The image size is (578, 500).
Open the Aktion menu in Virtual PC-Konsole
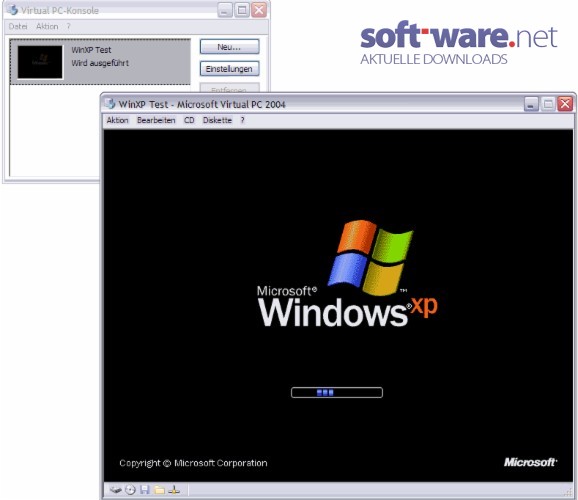pos(47,26)
